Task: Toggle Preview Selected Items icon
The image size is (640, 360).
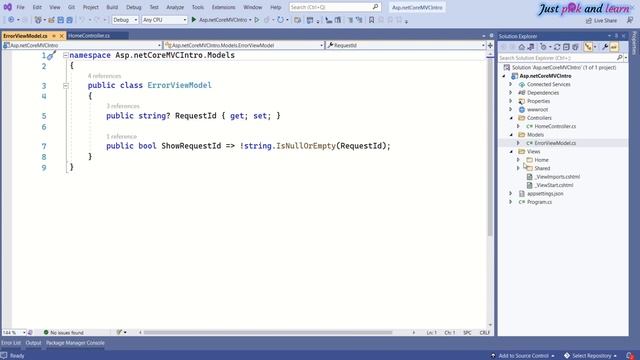Action: point(614,47)
